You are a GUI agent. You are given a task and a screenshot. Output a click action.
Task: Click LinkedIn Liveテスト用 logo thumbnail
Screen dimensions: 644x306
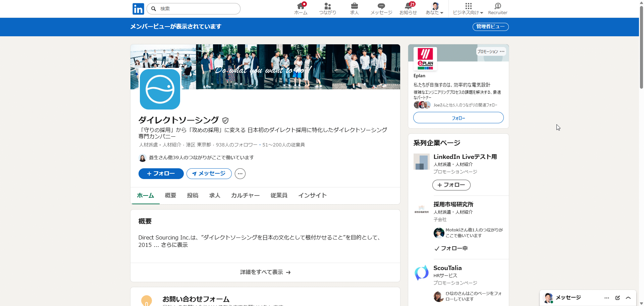tap(422, 162)
